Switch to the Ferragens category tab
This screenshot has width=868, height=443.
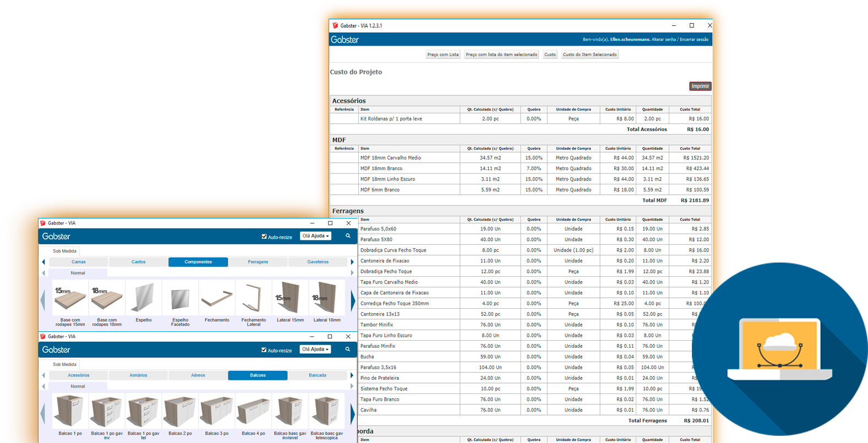[x=258, y=262]
